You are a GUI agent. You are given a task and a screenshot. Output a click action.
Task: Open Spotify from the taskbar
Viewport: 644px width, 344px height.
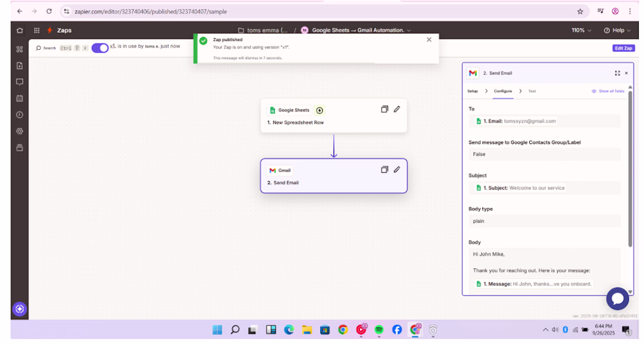[379, 329]
